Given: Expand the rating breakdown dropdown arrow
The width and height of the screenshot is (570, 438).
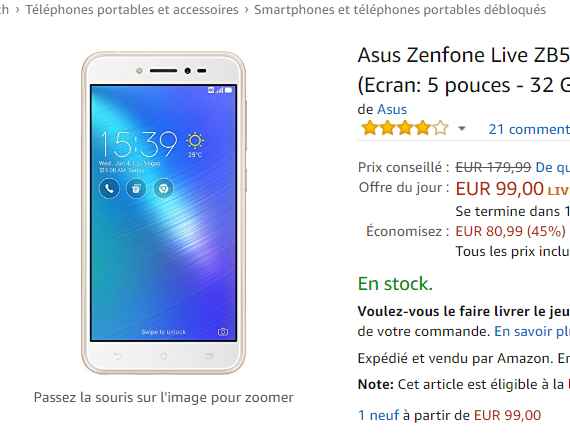Looking at the screenshot, I should coord(462,129).
